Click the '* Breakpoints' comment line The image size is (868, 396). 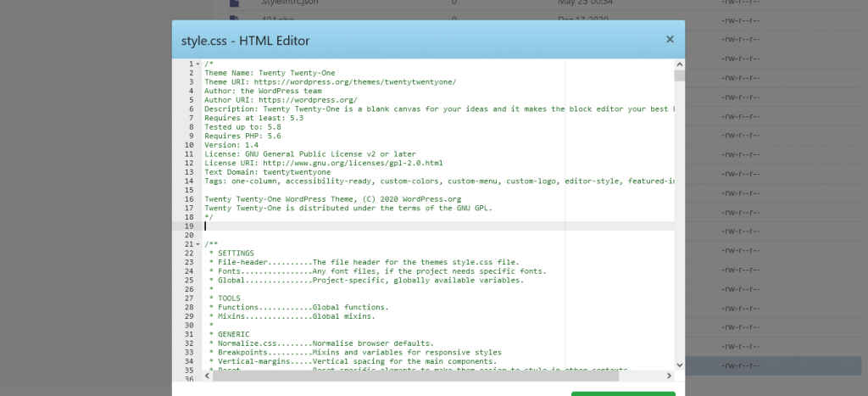[x=355, y=352]
